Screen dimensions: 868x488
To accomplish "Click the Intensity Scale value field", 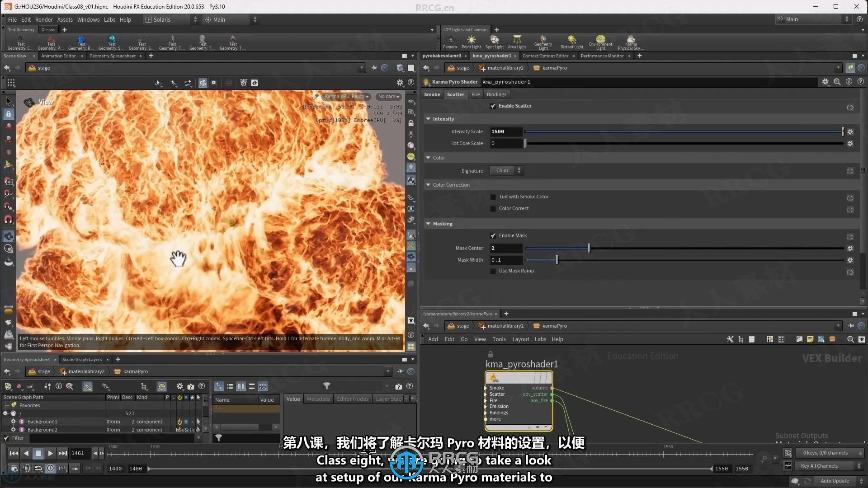I will point(506,132).
